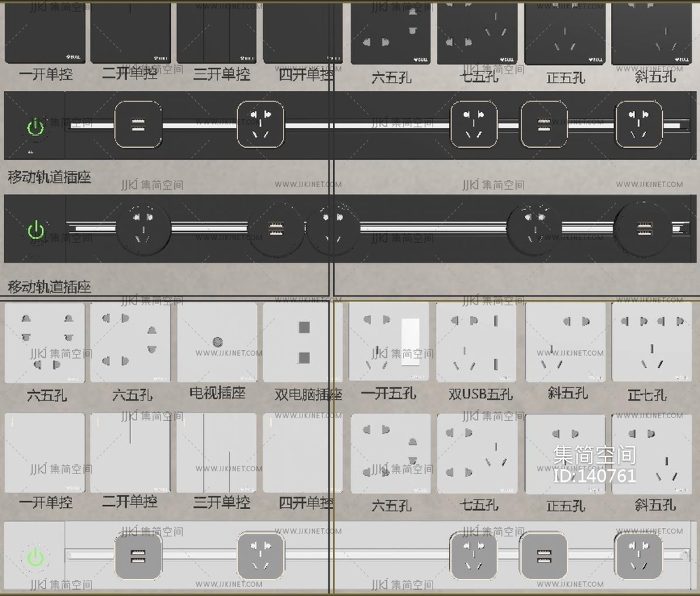The width and height of the screenshot is (700, 596).
Task: Select the white dual computer socket (双电脑插座)
Action: (303, 342)
